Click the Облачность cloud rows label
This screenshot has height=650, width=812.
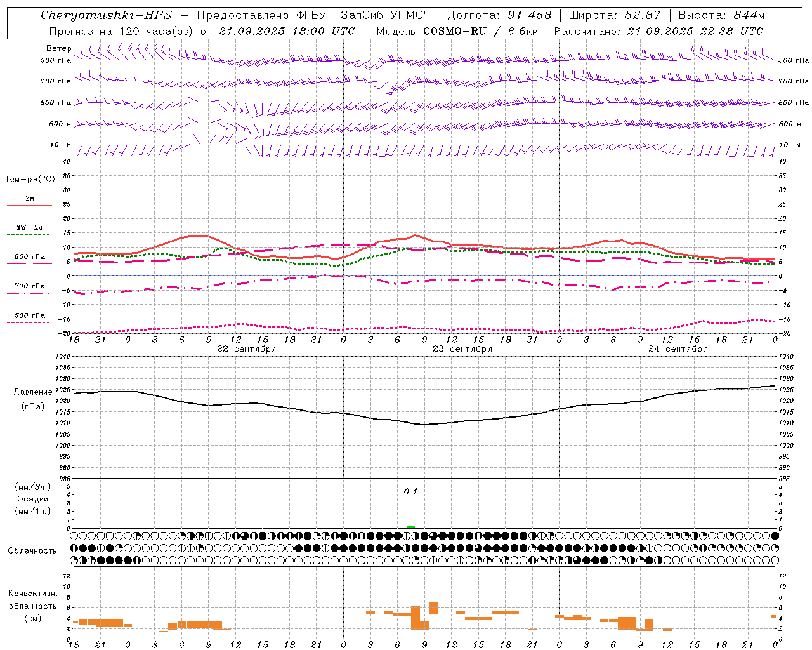pos(32,551)
